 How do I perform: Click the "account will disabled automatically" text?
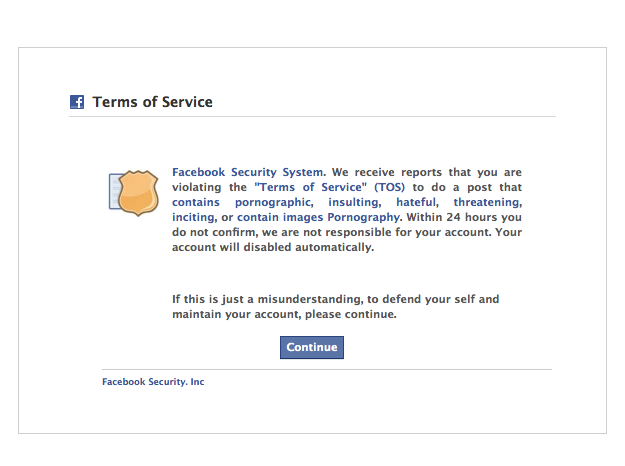273,247
